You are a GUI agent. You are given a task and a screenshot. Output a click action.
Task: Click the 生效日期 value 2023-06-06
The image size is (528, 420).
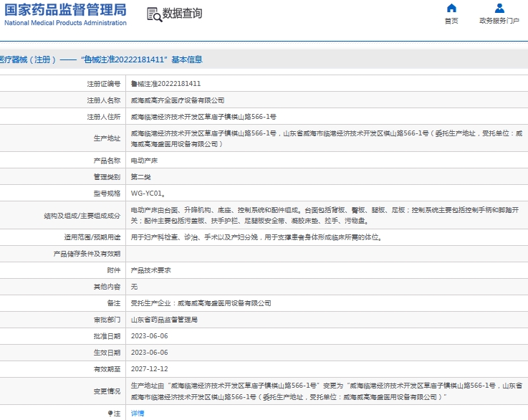click(x=149, y=353)
